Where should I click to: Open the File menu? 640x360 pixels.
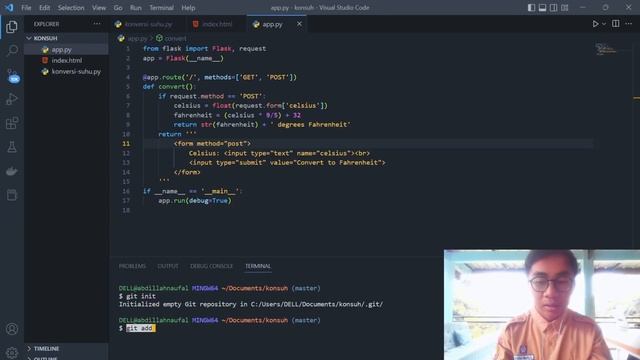click(x=26, y=7)
